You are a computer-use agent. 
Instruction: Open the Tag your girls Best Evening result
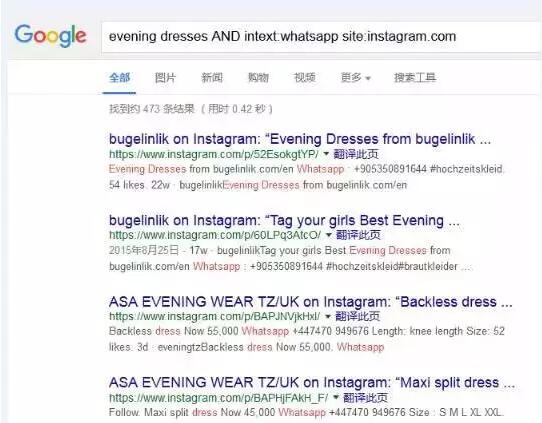pyautogui.click(x=284, y=220)
